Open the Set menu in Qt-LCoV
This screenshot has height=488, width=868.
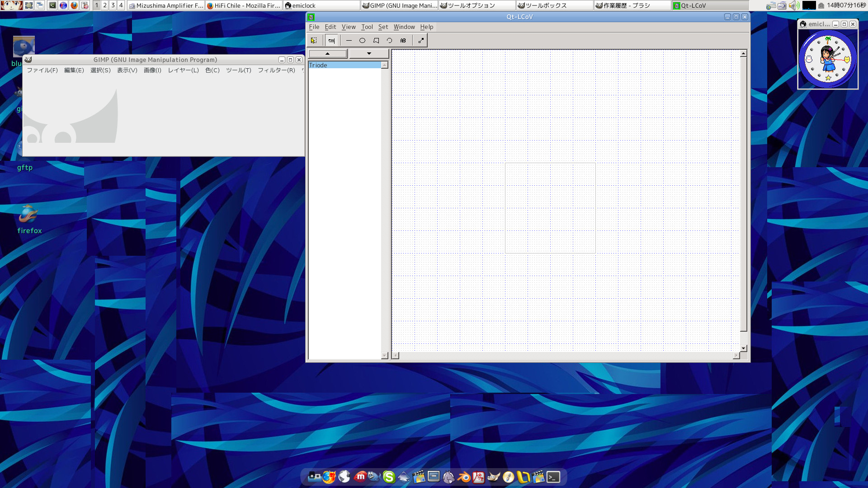click(x=383, y=27)
